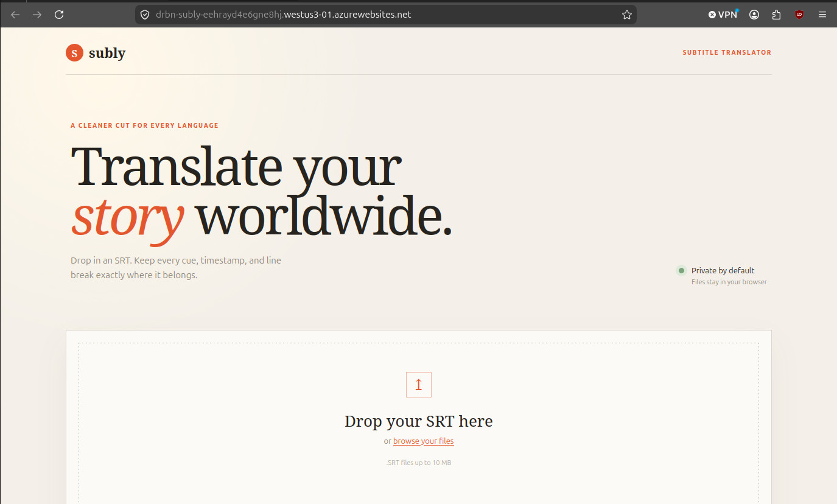This screenshot has height=504, width=837.
Task: Bookmark this page with the star icon
Action: coord(627,15)
